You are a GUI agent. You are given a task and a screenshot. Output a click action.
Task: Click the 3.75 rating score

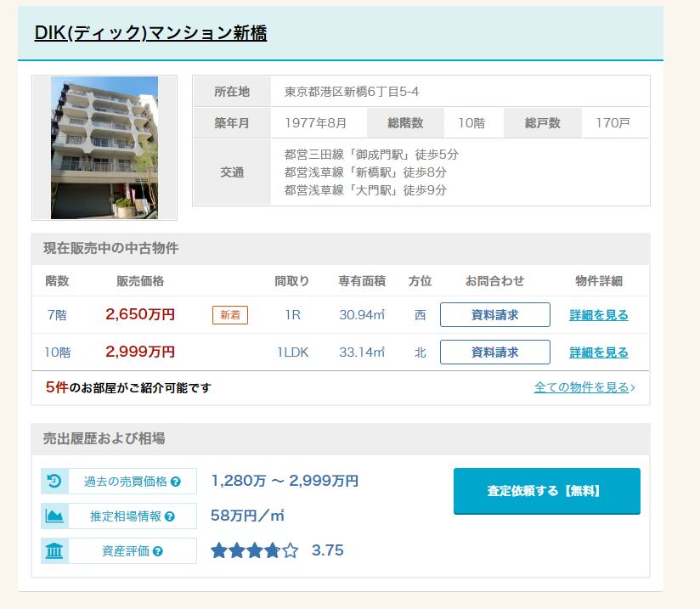328,550
